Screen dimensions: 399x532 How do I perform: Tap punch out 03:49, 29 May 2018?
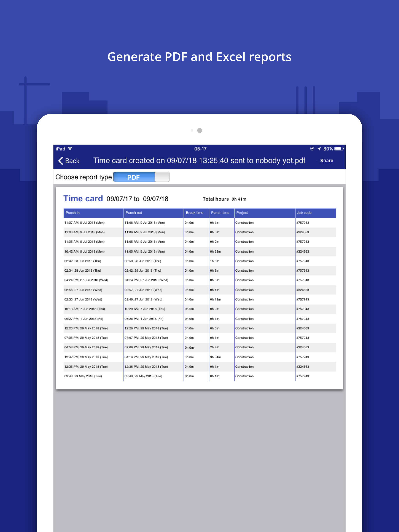[143, 376]
